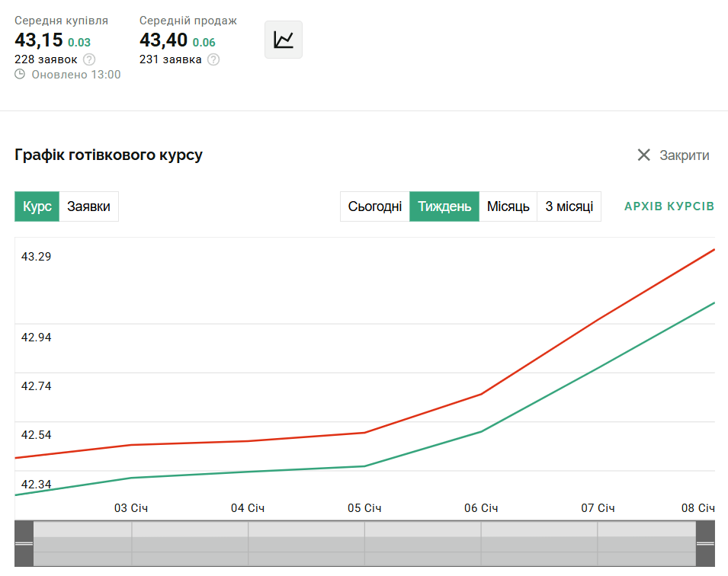Click the green line at 05 Січ
This screenshot has height=576, width=728.
[x=364, y=466]
